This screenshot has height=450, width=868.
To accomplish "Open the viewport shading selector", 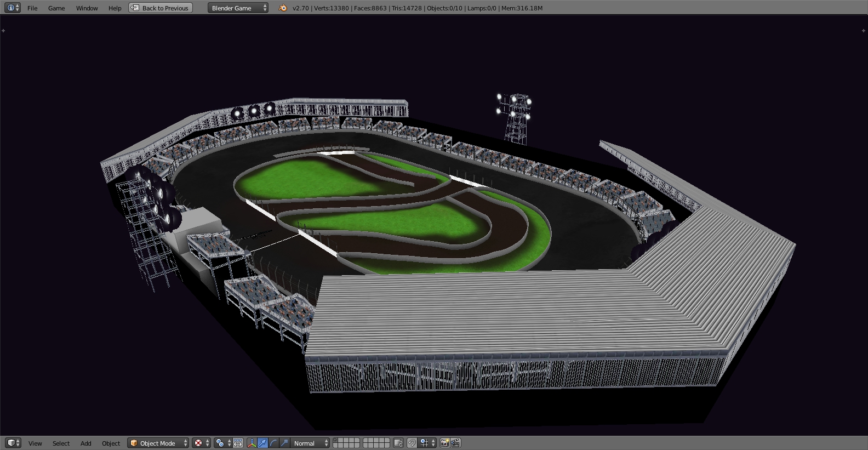I will pos(201,443).
